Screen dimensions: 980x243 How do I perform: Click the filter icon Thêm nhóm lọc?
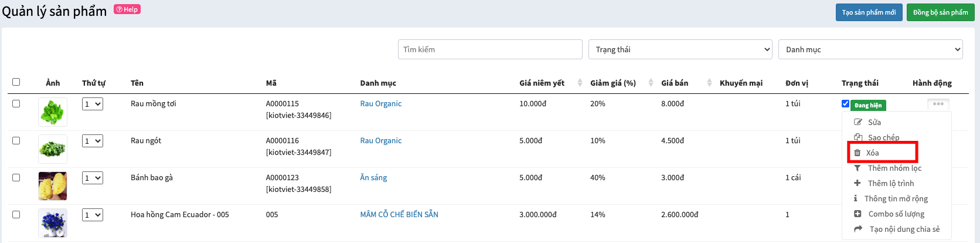857,168
